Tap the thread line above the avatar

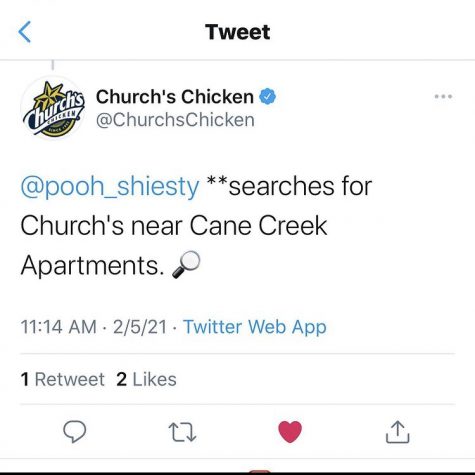pos(53,65)
